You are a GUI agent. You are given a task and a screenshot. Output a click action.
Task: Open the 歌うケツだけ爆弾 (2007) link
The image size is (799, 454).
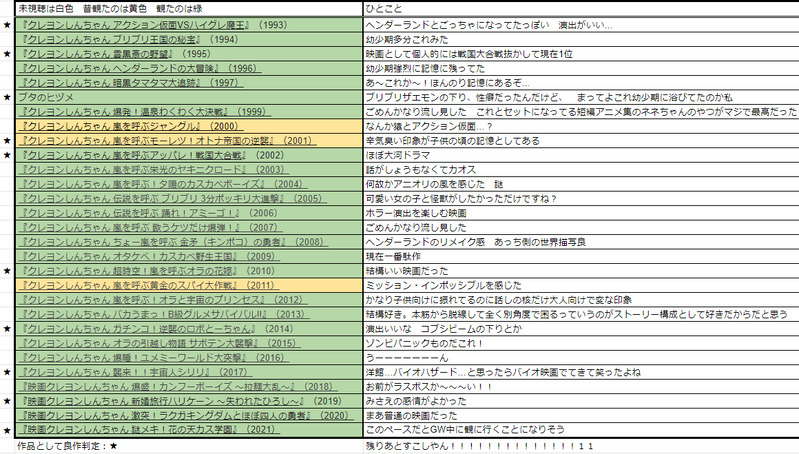tap(150, 227)
